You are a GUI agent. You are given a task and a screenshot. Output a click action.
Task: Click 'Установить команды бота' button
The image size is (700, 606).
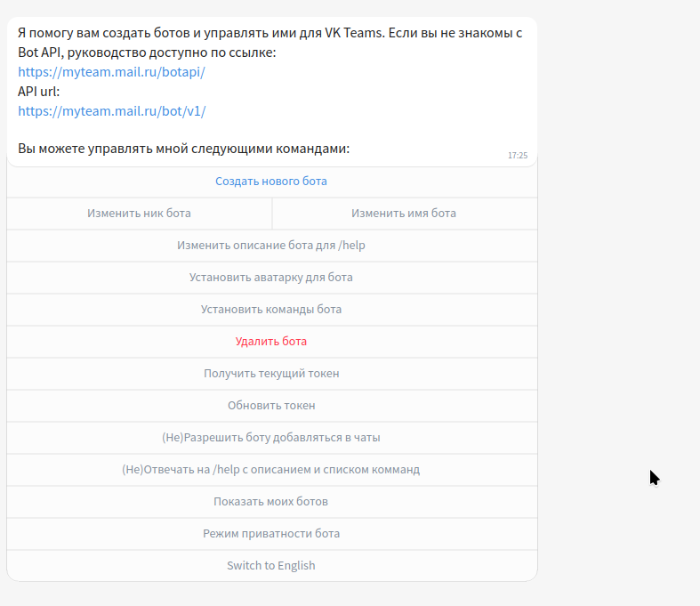click(x=271, y=310)
